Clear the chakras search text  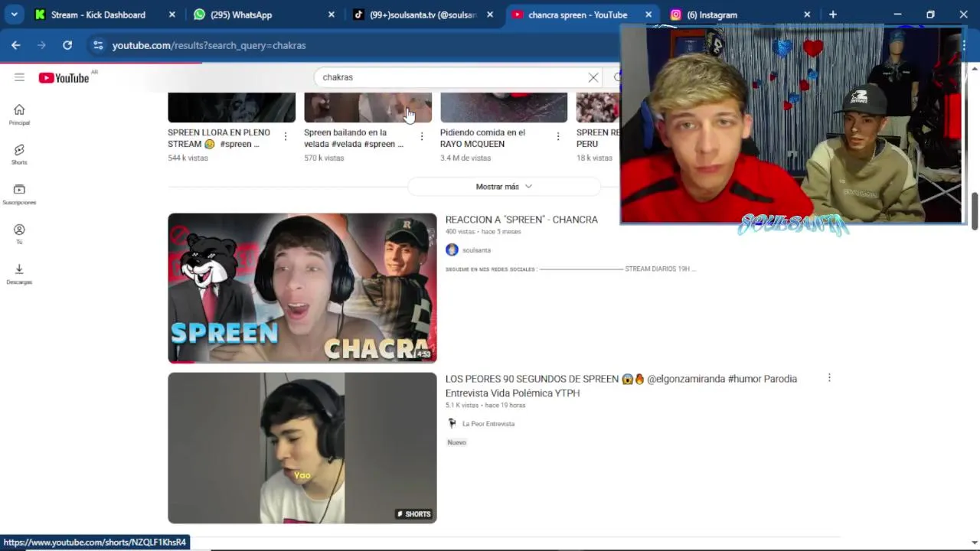pyautogui.click(x=593, y=77)
